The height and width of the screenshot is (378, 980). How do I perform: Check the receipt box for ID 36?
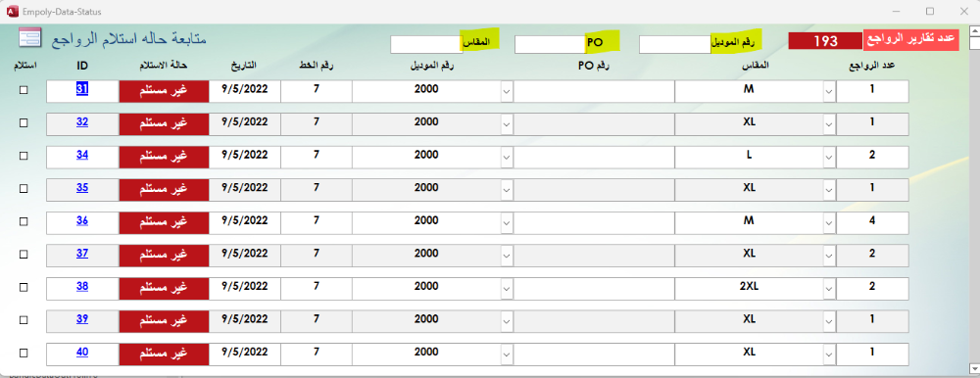pyautogui.click(x=24, y=221)
